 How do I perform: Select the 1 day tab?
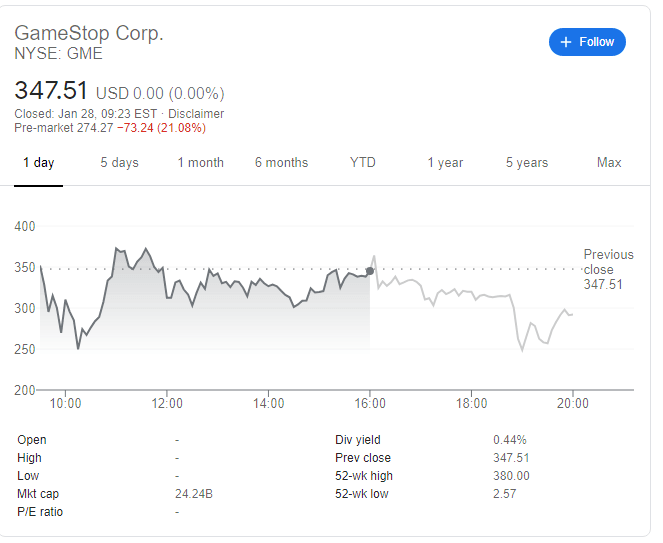[x=39, y=163]
